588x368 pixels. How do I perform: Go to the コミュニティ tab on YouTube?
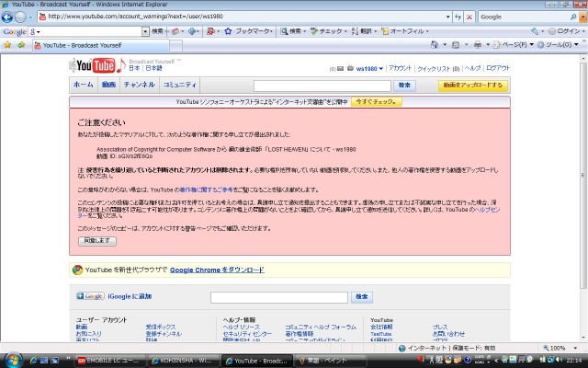[x=180, y=85]
